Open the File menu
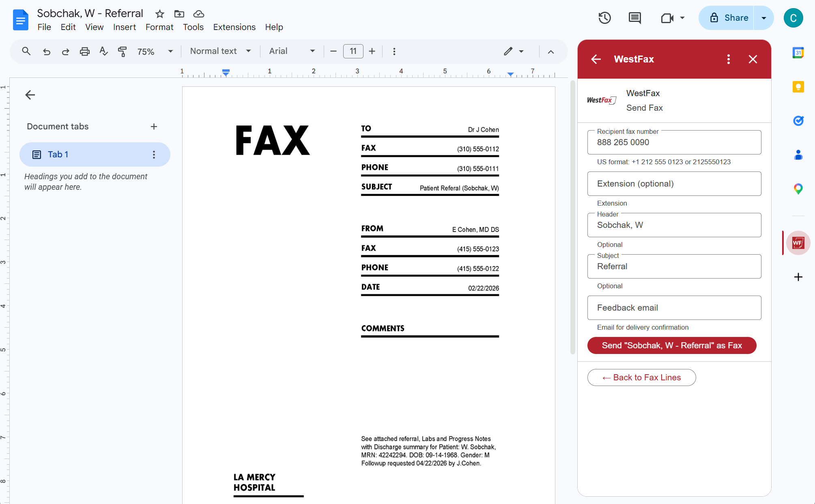Viewport: 815px width, 504px height. point(44,27)
